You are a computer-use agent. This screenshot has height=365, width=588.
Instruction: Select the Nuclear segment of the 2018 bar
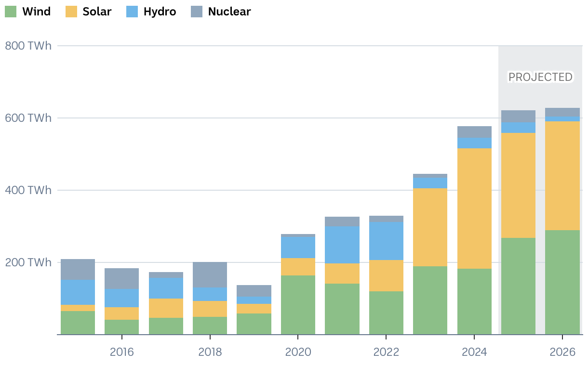click(x=210, y=274)
